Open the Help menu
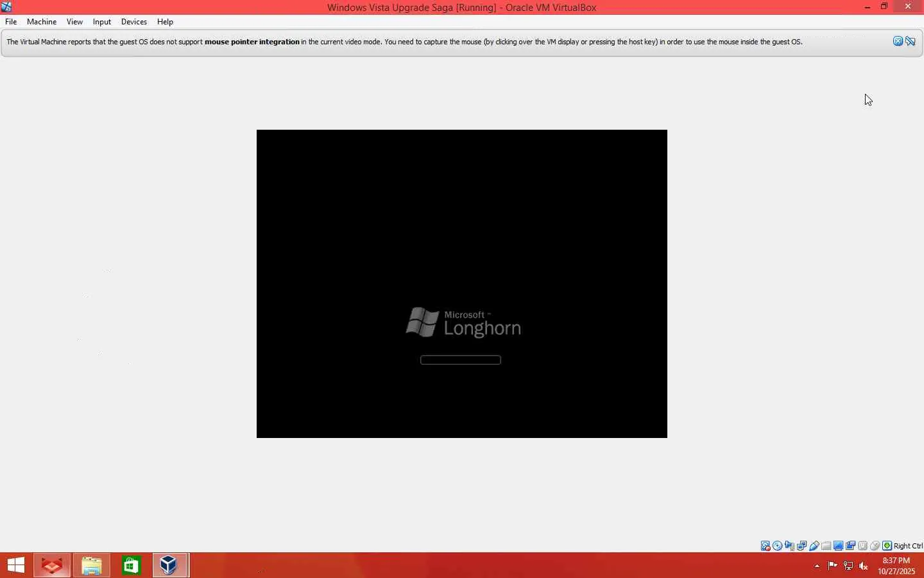The height and width of the screenshot is (578, 924). pyautogui.click(x=165, y=22)
